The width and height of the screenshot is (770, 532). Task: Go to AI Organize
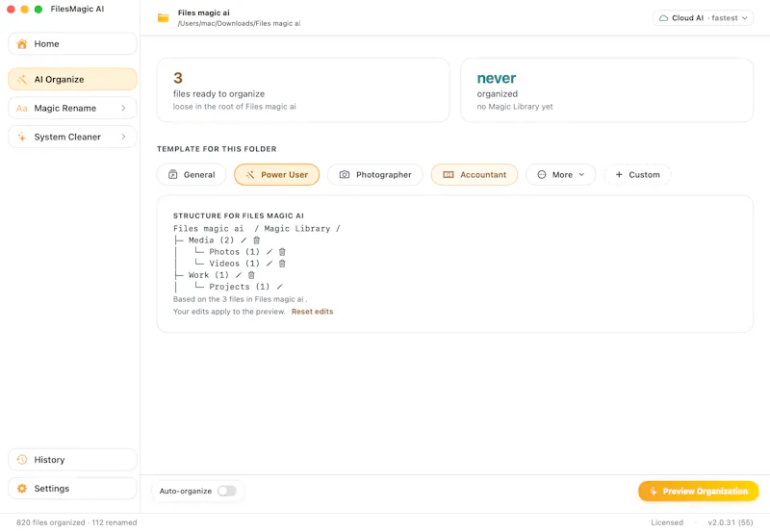pos(72,79)
